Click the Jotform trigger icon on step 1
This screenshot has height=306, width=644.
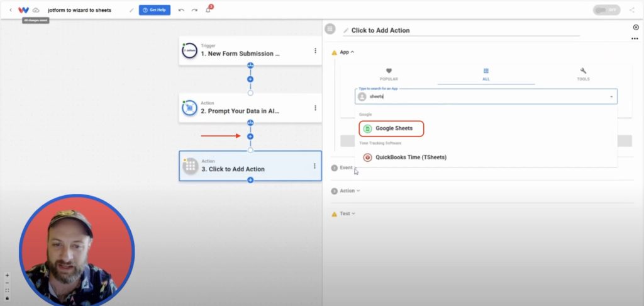tap(190, 50)
